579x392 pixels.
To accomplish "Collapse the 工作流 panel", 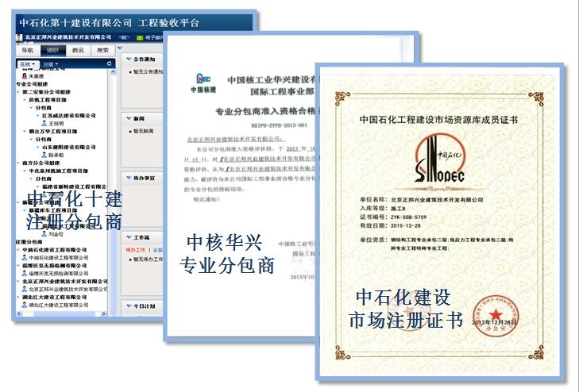I will coord(129,237).
